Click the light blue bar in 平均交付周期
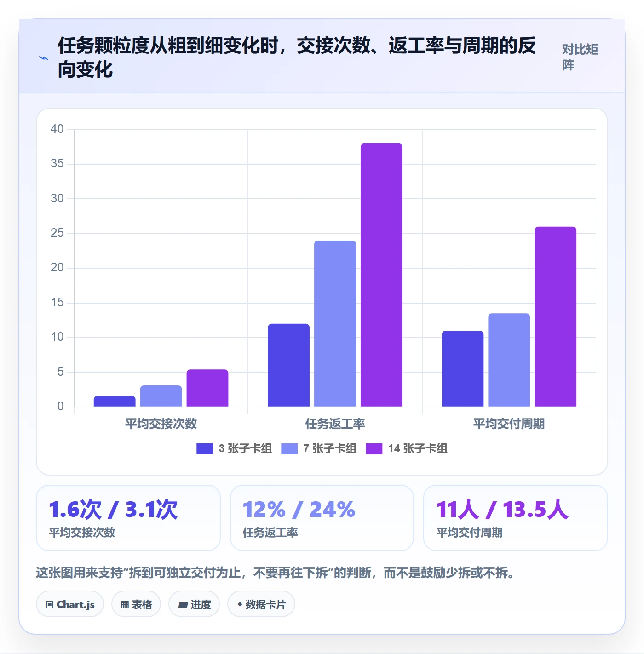 (509, 360)
